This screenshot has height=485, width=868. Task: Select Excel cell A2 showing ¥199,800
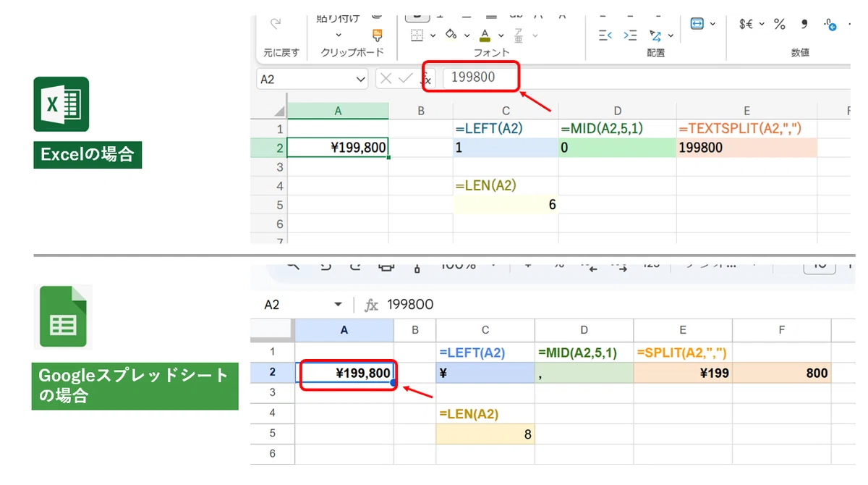tap(338, 148)
